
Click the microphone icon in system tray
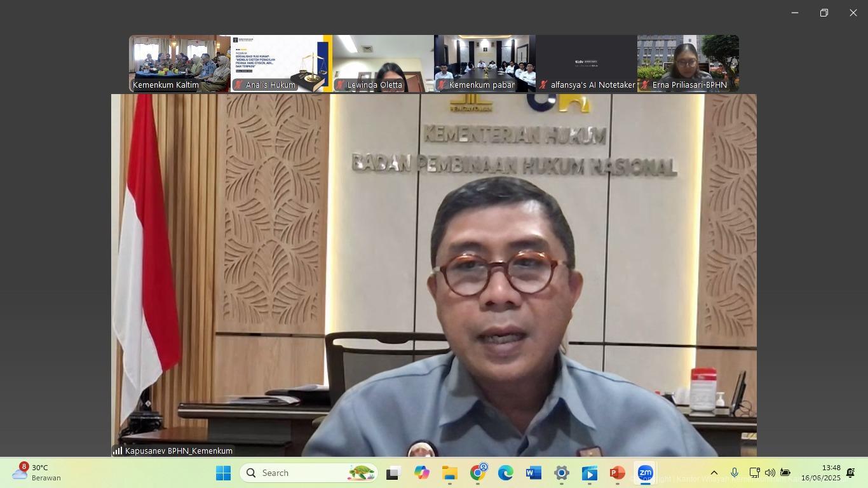[734, 473]
